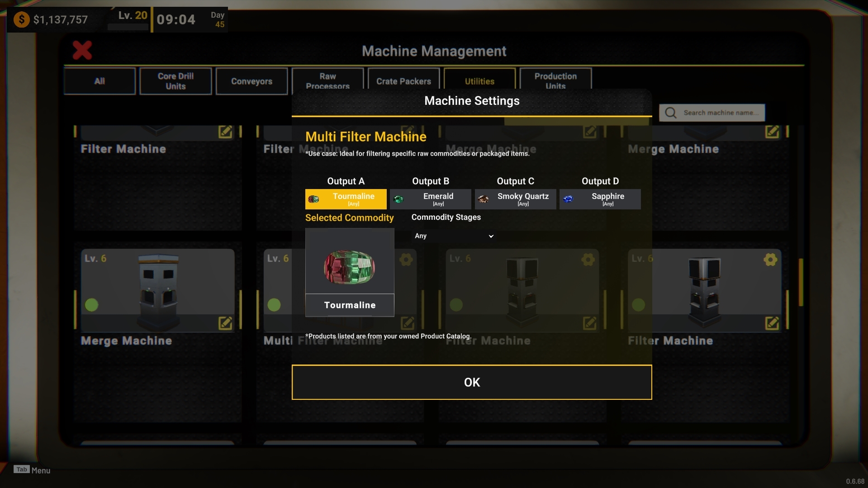
Task: Click the player level progress bar
Action: [x=128, y=27]
